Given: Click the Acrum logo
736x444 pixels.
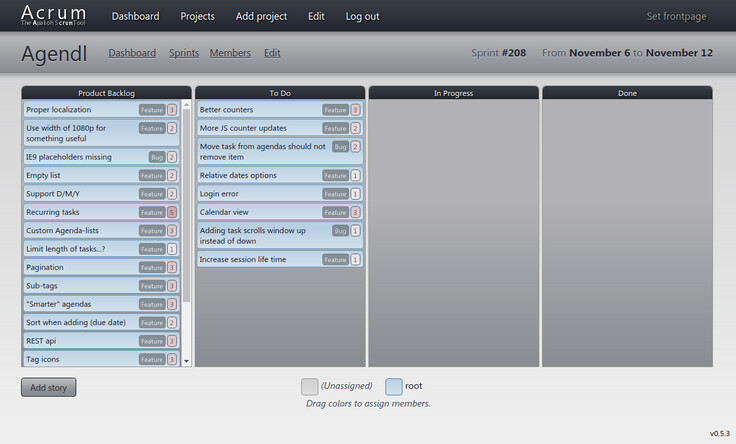Looking at the screenshot, I should tap(53, 15).
